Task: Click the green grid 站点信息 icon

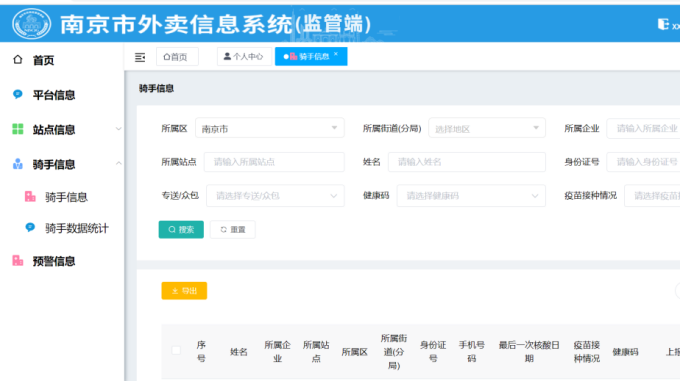Action: click(x=18, y=129)
